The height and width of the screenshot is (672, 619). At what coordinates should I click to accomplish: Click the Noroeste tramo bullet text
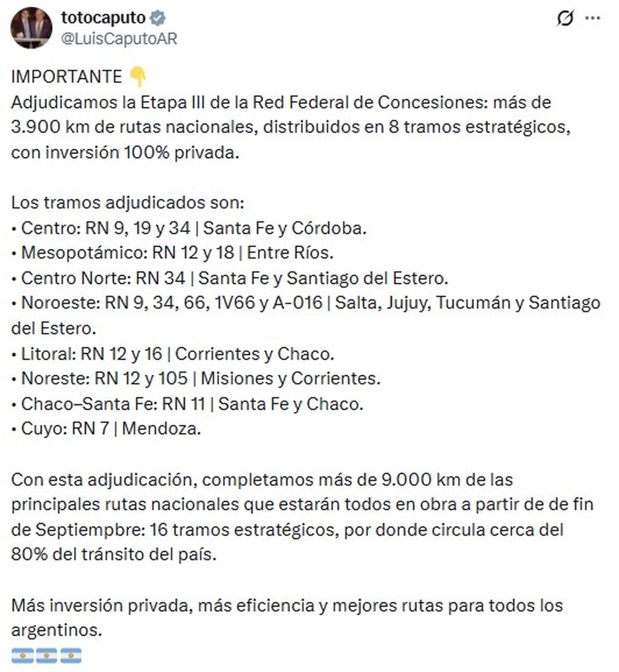[306, 315]
